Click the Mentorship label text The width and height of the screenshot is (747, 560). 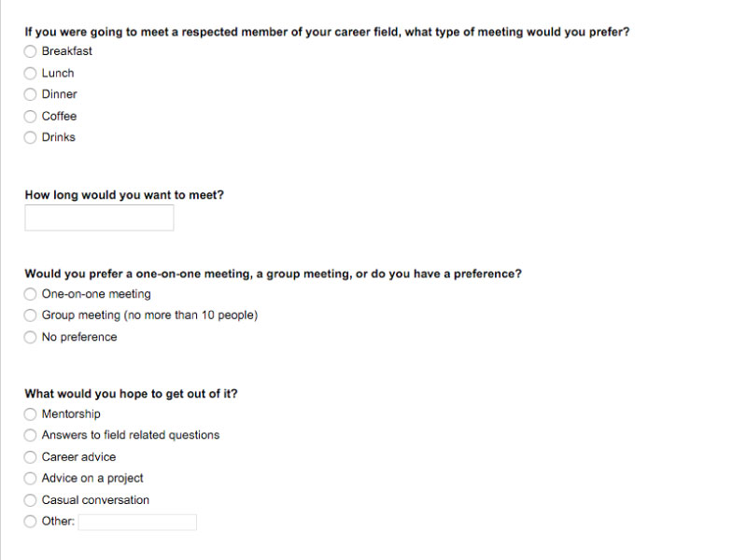point(71,413)
